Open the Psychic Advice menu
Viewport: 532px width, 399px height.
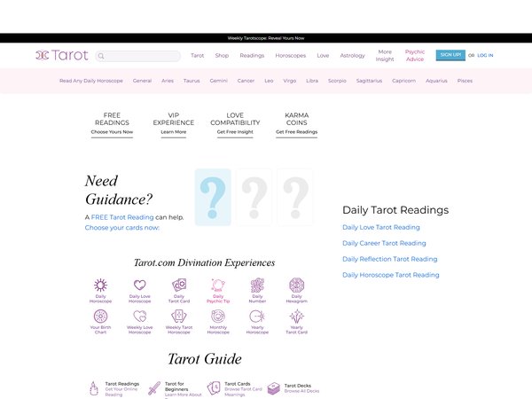click(x=415, y=55)
